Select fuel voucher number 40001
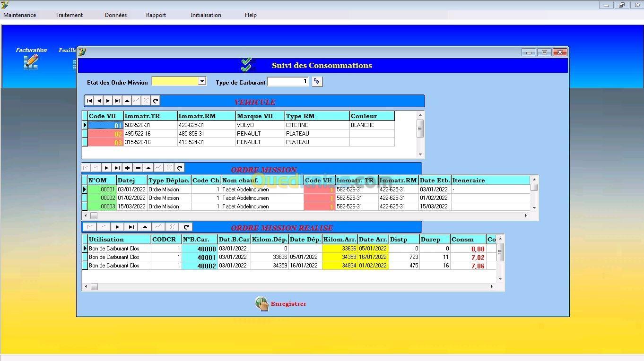Screen dimensions: 644x361 pyautogui.click(x=200, y=257)
